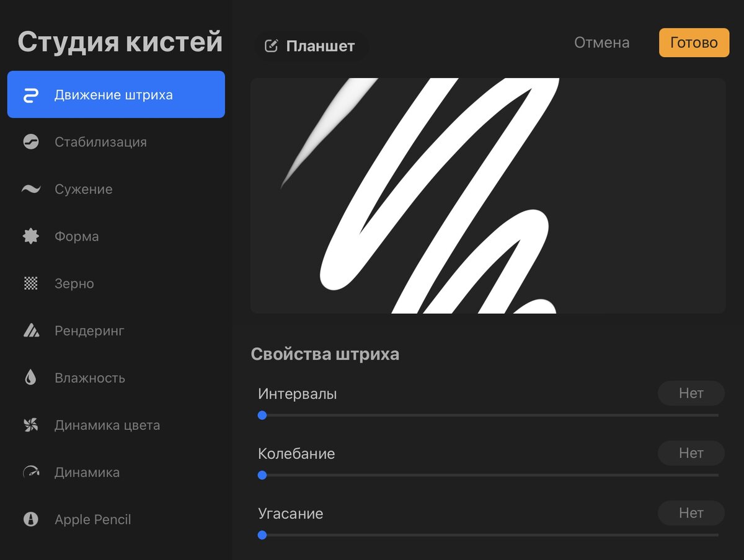Open the Рендеринг rendering icon

(30, 331)
